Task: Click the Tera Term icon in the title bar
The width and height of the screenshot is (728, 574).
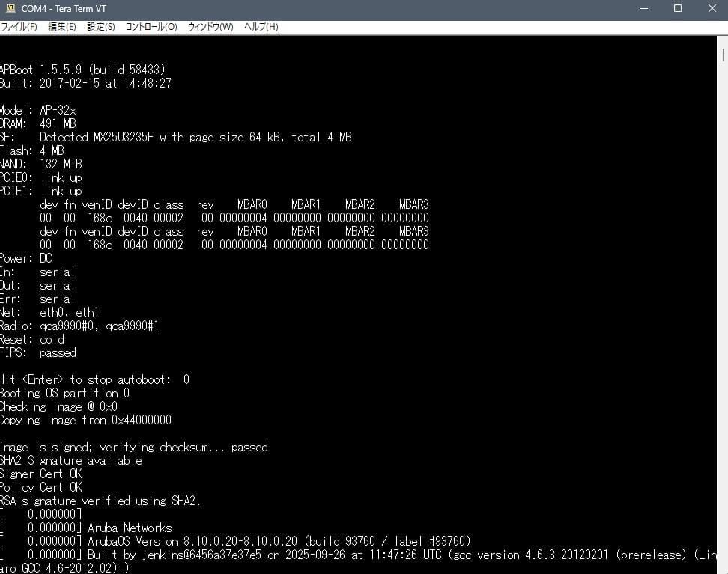Action: tap(10, 9)
